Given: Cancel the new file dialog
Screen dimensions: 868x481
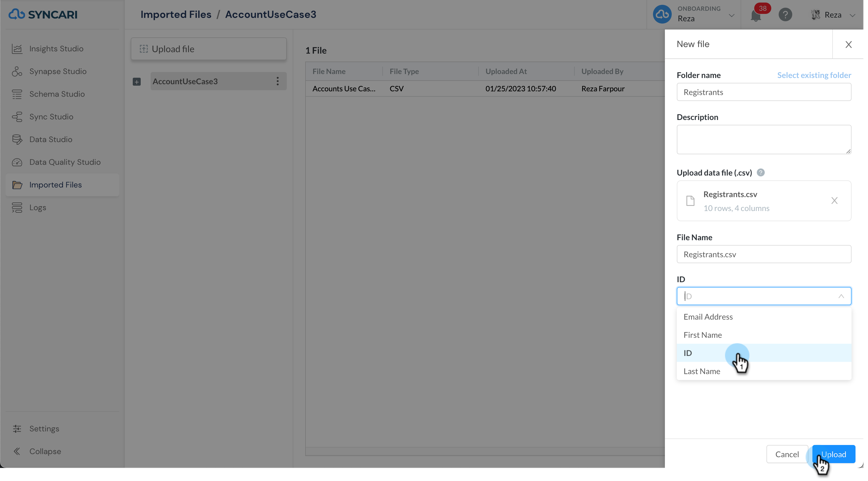Looking at the screenshot, I should [787, 454].
